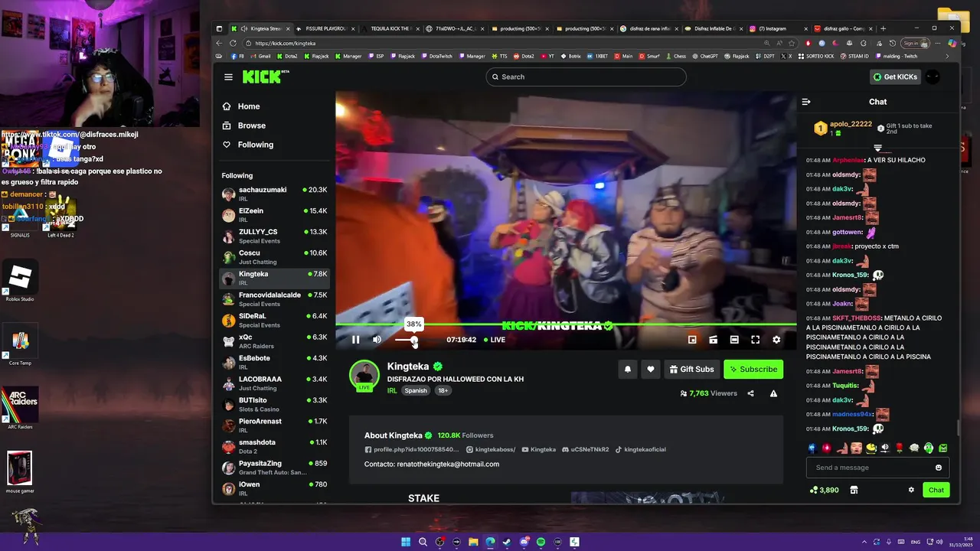Open Roblox Studio desktop shortcut

click(21, 282)
